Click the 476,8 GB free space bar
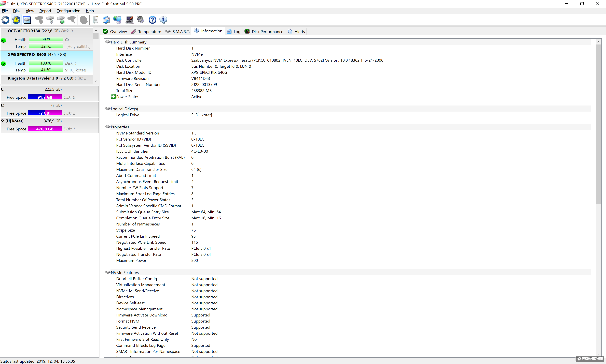Image resolution: width=606 pixels, height=364 pixels. click(45, 129)
